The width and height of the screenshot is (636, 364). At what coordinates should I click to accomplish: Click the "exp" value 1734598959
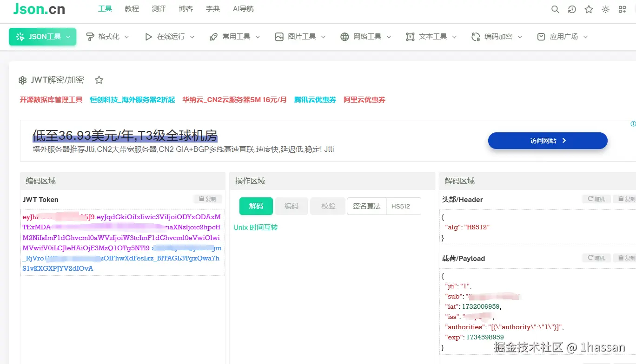484,337
